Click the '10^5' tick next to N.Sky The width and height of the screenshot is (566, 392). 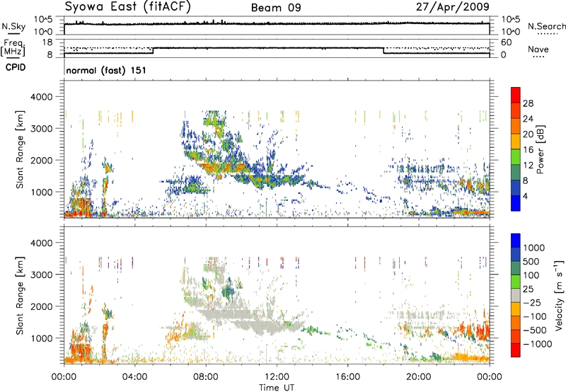coord(43,20)
